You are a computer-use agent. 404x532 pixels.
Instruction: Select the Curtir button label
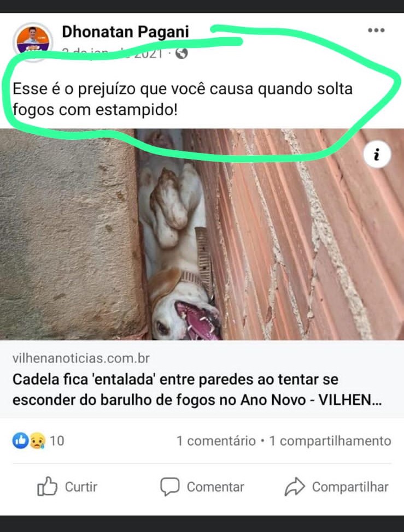(81, 487)
